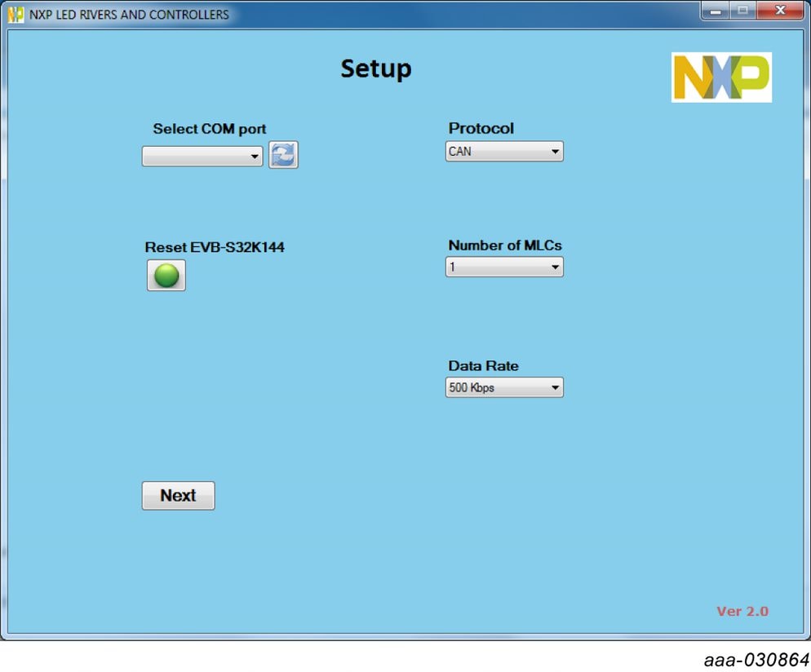Click the Protocol label text
The width and height of the screenshot is (811, 672).
click(481, 129)
